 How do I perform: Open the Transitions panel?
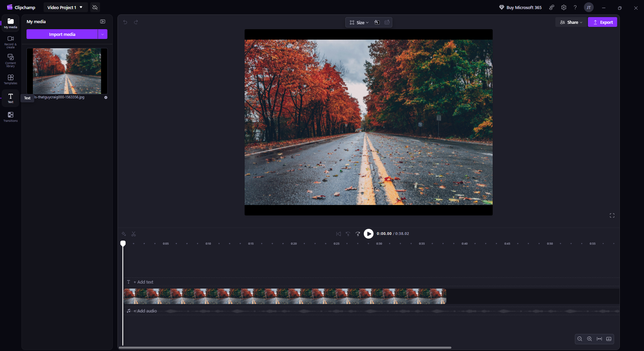point(10,117)
